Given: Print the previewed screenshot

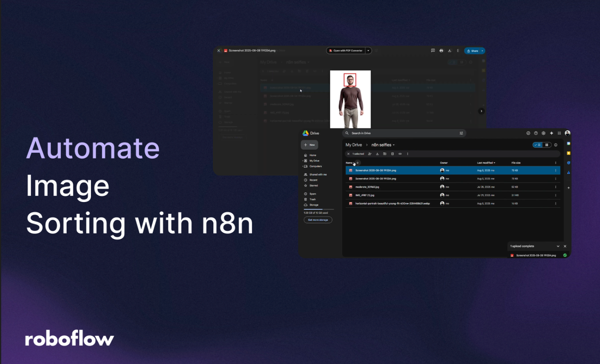Looking at the screenshot, I should click(441, 50).
